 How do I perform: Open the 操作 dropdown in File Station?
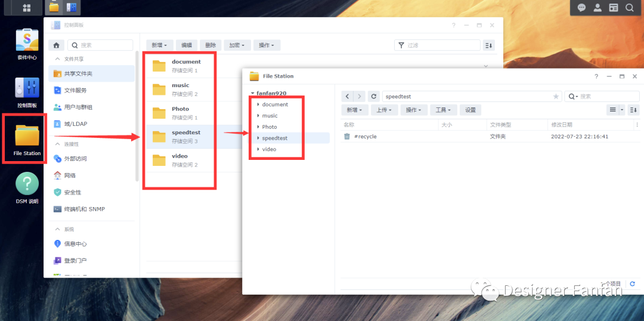click(414, 110)
